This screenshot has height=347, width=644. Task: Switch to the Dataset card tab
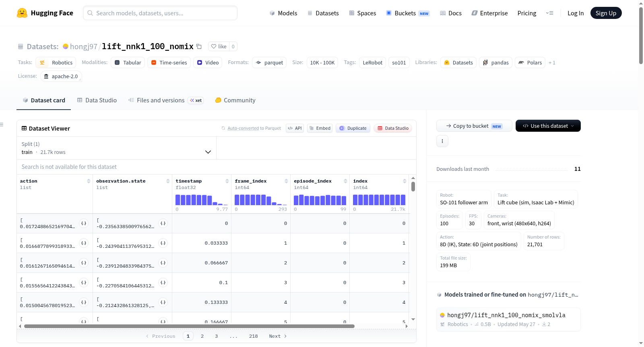[x=43, y=100]
